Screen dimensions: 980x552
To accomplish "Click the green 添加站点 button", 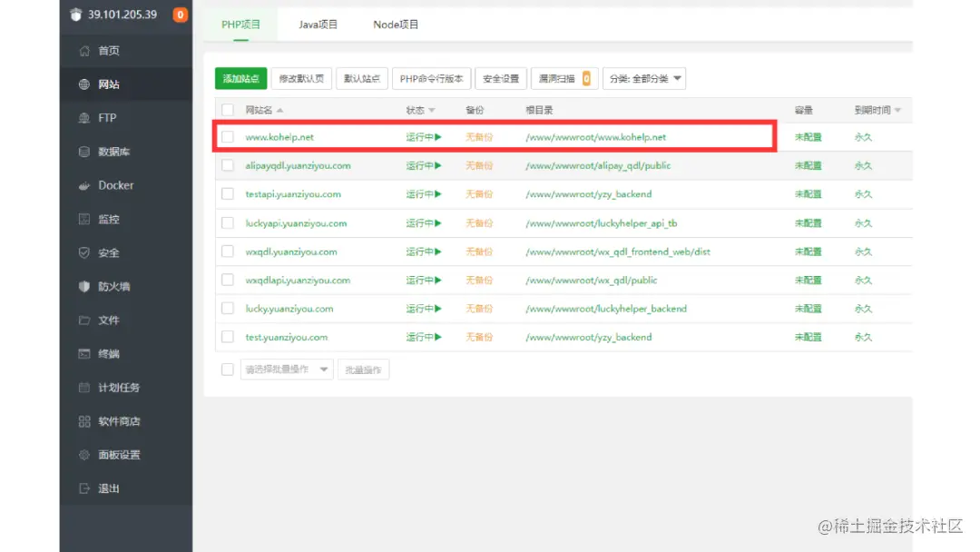I will pyautogui.click(x=240, y=79).
